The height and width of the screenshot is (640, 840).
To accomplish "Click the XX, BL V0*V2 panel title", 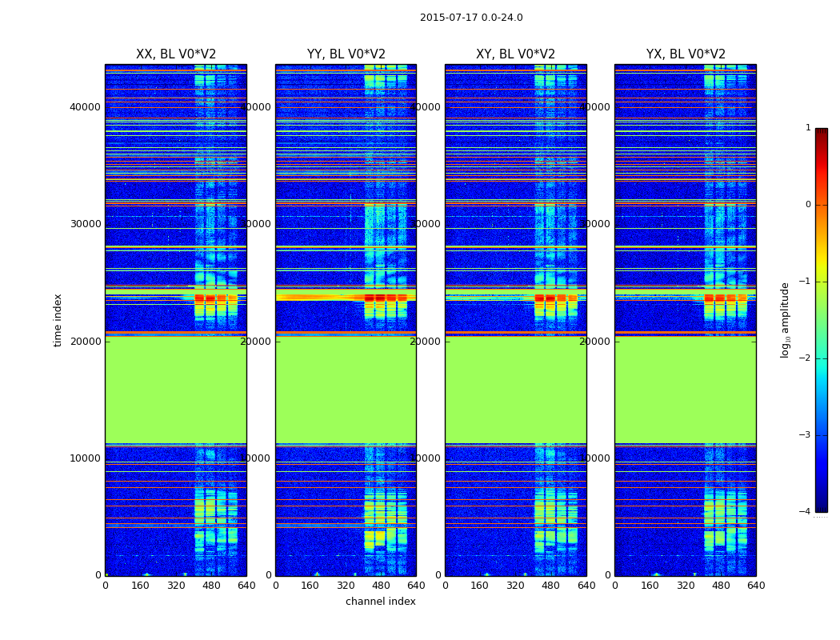I will (x=176, y=54).
